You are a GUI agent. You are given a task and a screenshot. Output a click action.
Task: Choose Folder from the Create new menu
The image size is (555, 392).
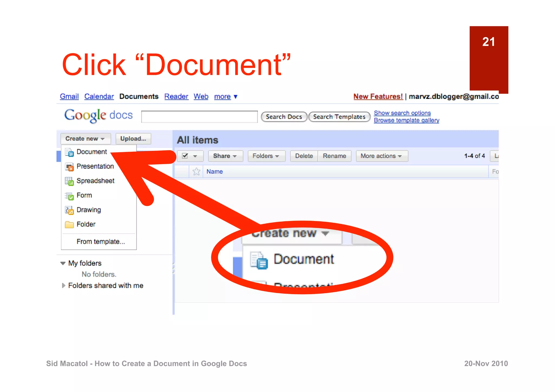99,224
